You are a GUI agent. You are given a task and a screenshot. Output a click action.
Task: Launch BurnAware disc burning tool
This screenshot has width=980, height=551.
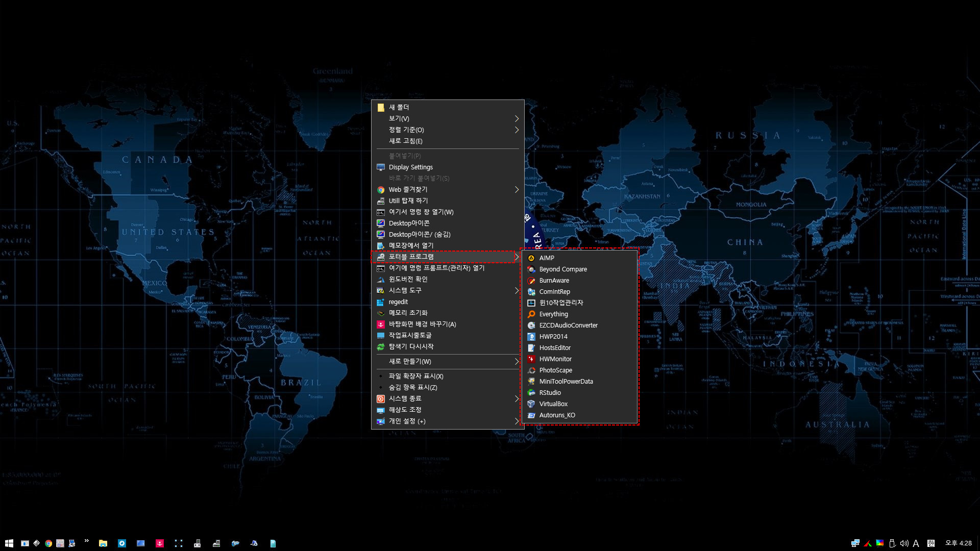point(553,280)
